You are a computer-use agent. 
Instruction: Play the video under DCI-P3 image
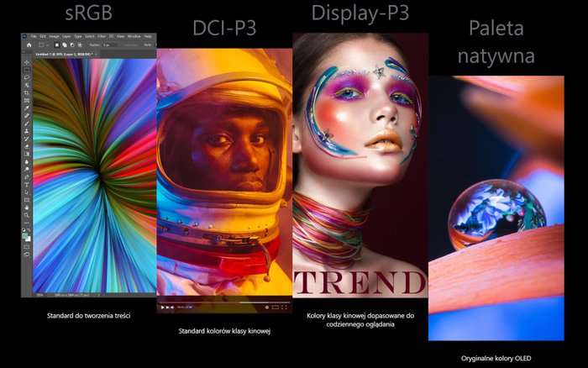(x=163, y=308)
